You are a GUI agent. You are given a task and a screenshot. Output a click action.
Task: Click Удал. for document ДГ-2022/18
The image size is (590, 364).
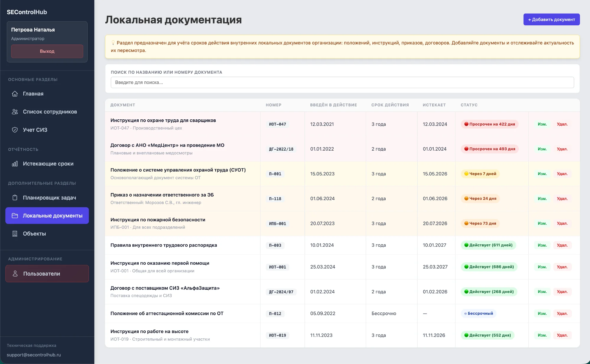point(562,149)
